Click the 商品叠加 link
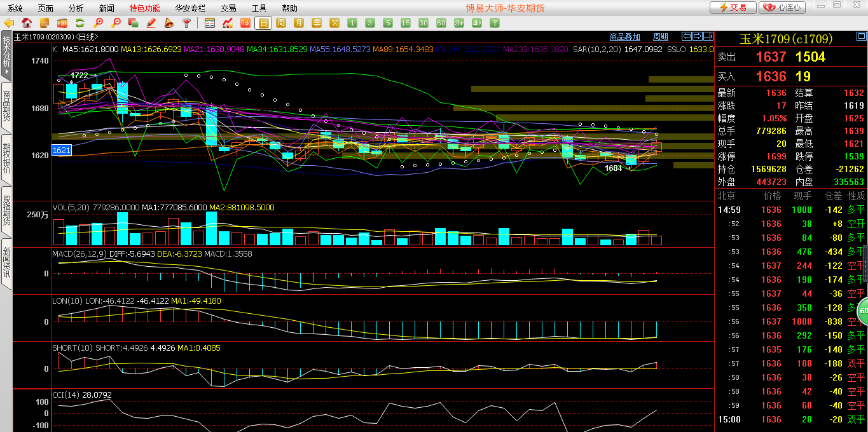The height and width of the screenshot is (432, 868). coord(624,37)
